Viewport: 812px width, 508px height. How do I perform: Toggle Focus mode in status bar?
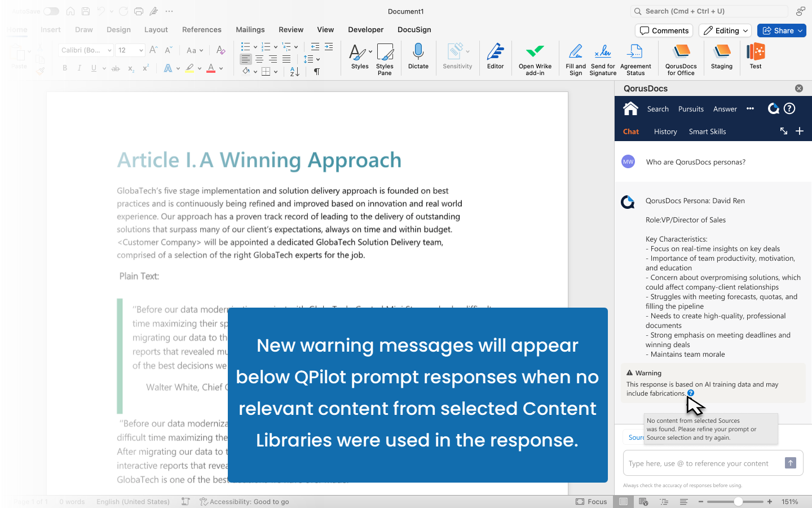tap(592, 501)
